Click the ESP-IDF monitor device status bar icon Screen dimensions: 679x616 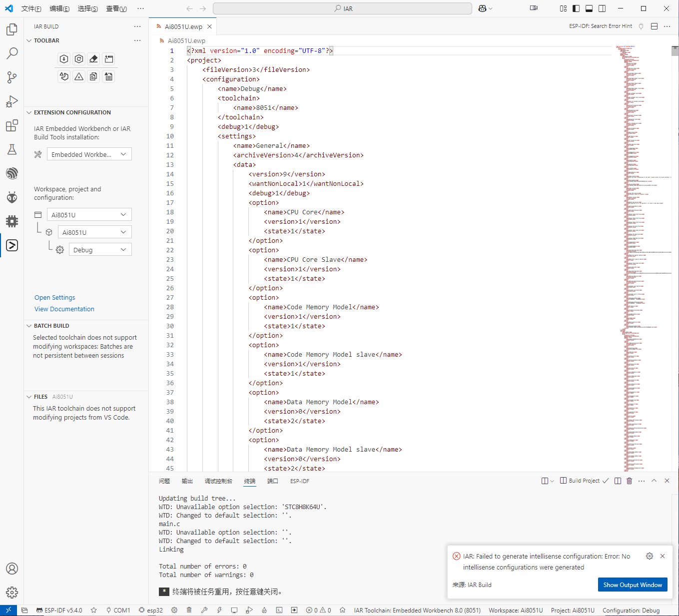pos(234,610)
